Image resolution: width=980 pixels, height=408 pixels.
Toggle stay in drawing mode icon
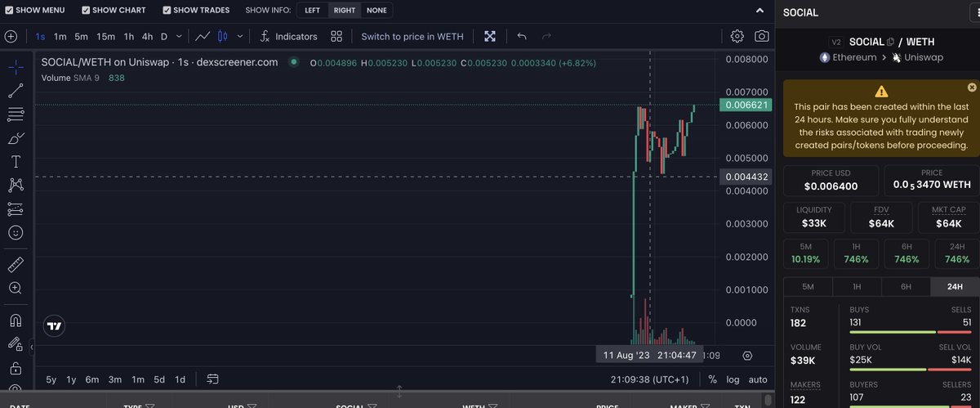[15, 344]
